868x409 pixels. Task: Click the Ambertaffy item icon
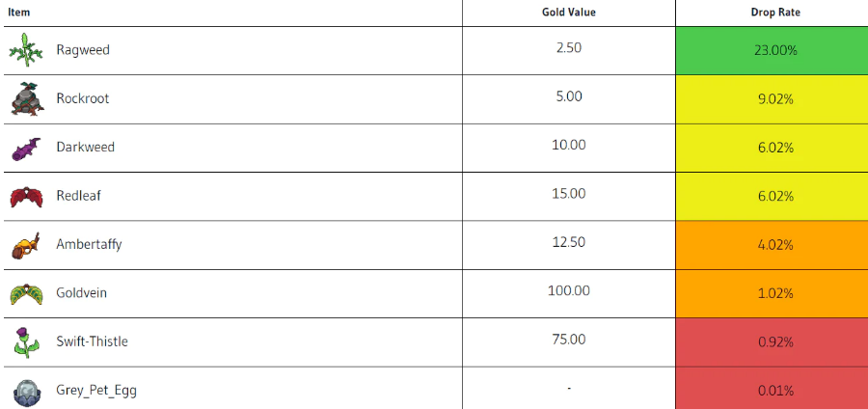point(26,245)
